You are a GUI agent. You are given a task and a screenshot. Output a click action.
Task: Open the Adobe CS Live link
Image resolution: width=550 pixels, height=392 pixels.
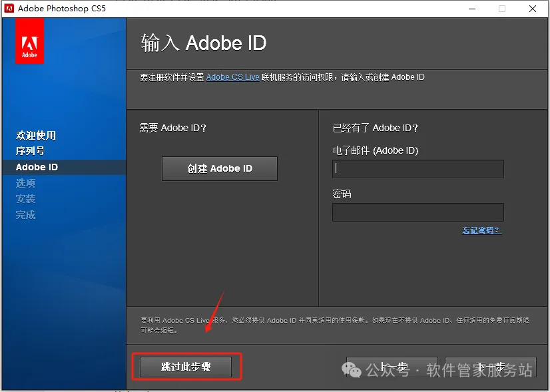pos(232,77)
